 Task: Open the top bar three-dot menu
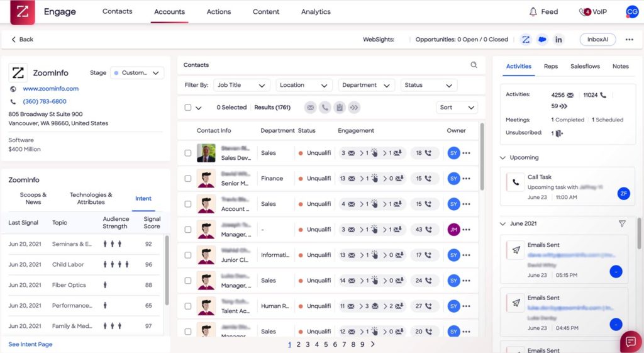click(629, 40)
